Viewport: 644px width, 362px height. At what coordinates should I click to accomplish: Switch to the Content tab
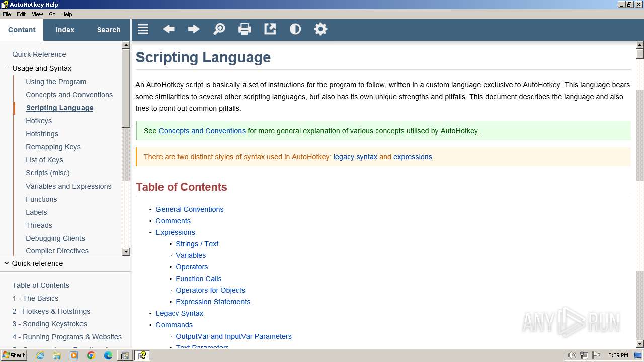pyautogui.click(x=22, y=30)
